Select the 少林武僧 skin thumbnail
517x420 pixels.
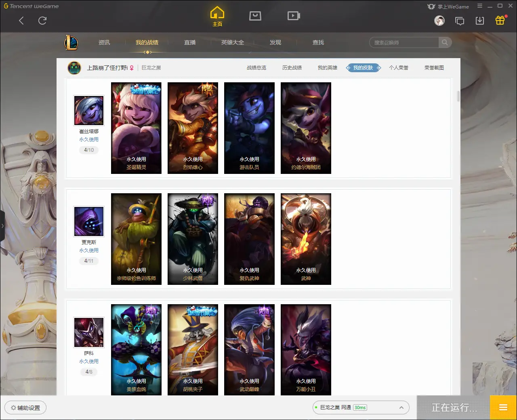pos(193,239)
